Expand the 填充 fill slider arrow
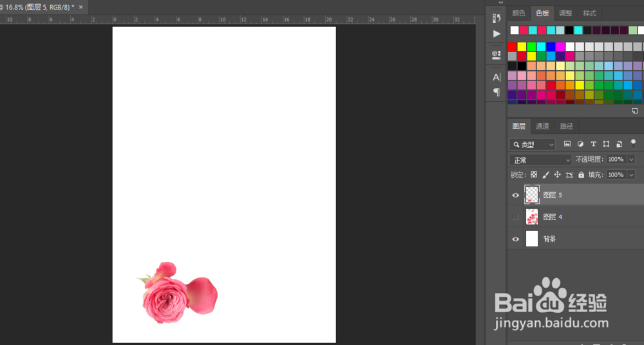The width and height of the screenshot is (644, 345). (631, 174)
